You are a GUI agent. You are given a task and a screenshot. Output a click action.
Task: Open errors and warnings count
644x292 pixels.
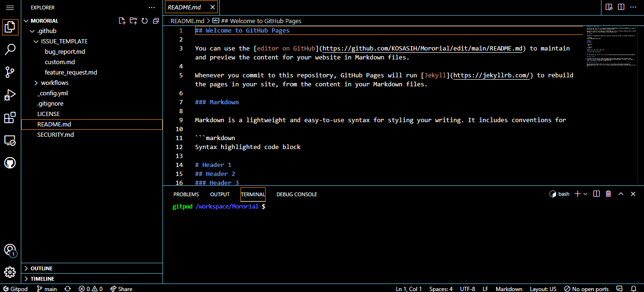(90, 289)
